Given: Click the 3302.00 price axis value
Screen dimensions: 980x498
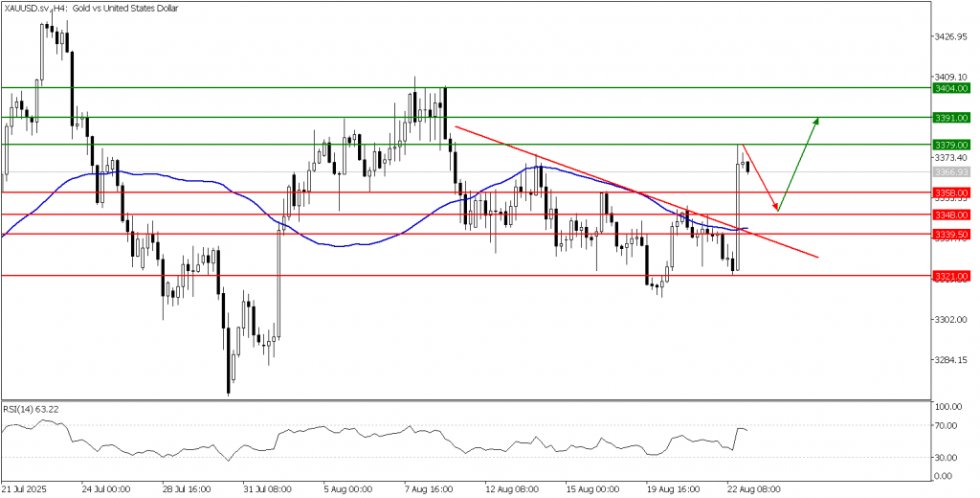Looking at the screenshot, I should coord(952,320).
